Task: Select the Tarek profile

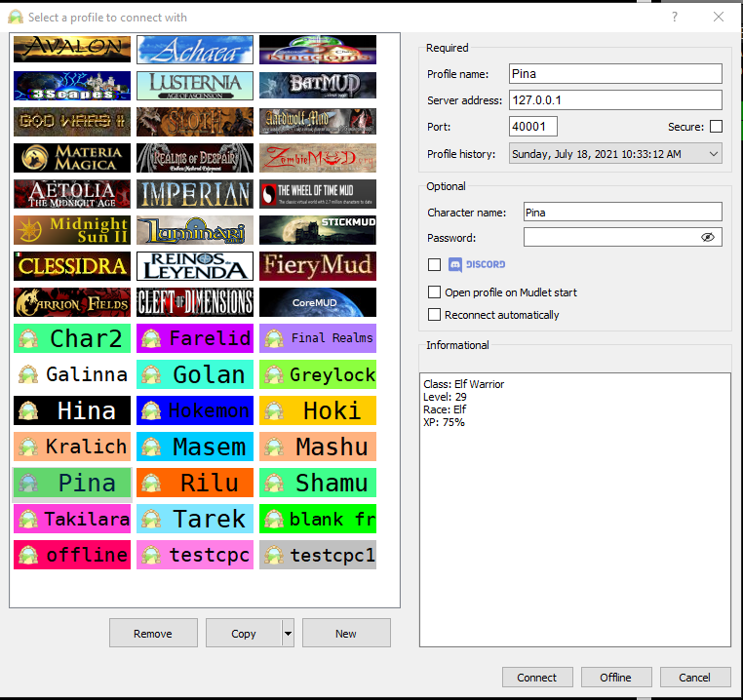Action: tap(195, 519)
